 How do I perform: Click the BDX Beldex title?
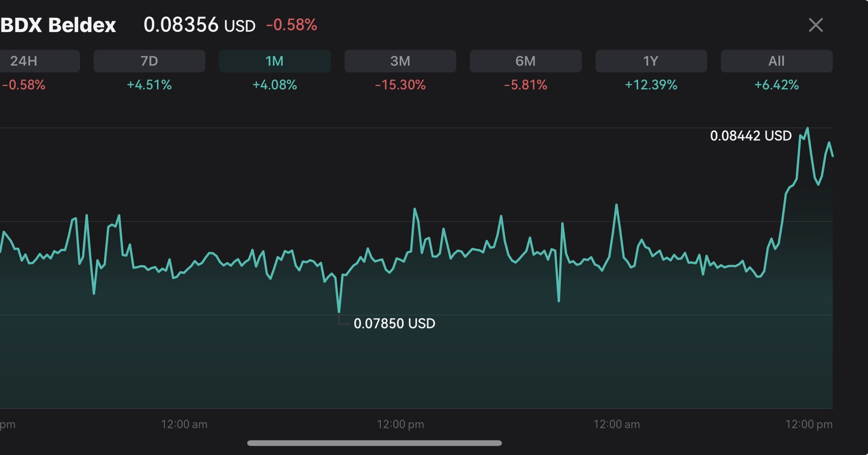coord(58,25)
